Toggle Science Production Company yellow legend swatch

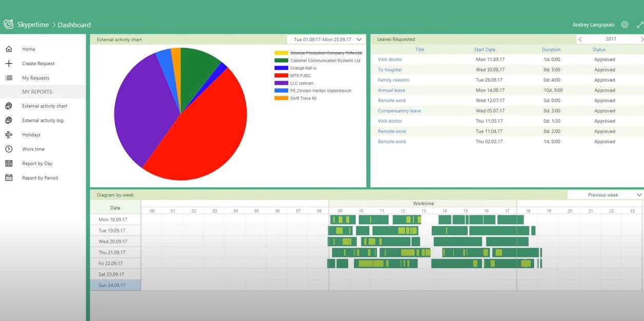click(281, 53)
